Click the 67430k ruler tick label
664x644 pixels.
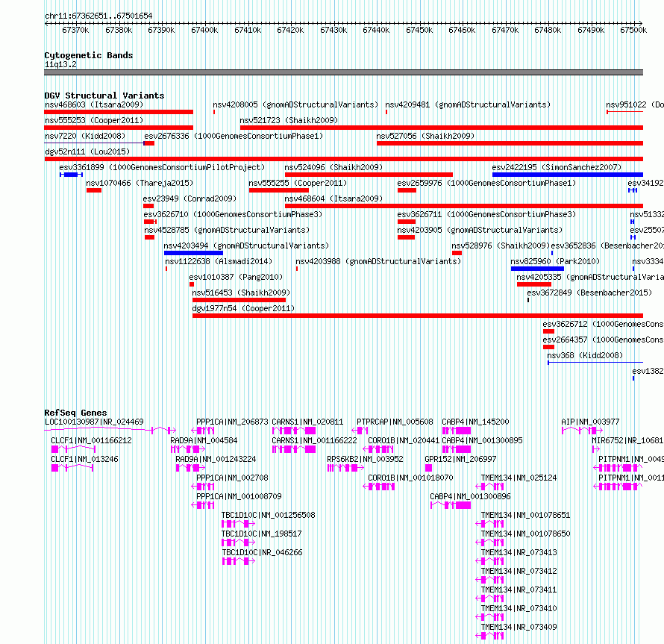(x=333, y=30)
